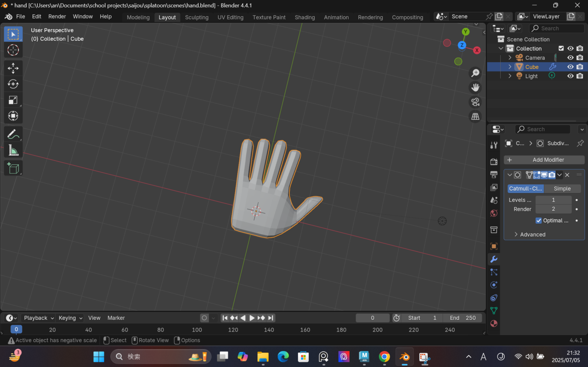Click the zoom view magnifier gizmo

pyautogui.click(x=475, y=73)
